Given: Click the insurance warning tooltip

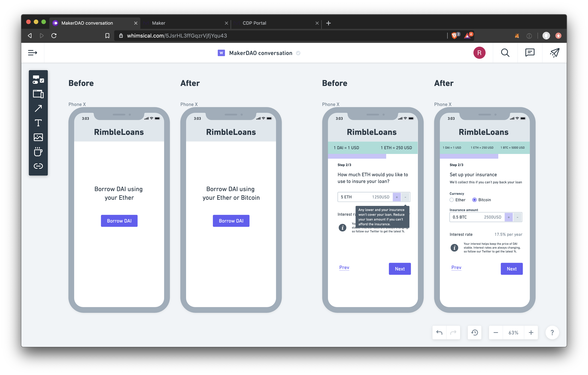Looking at the screenshot, I should point(382,217).
